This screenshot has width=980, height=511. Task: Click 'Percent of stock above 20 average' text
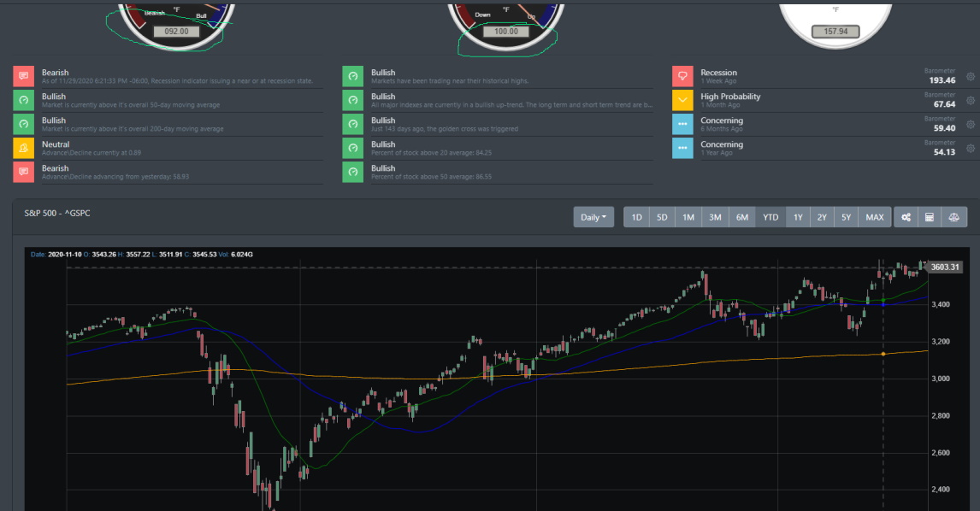coord(431,153)
